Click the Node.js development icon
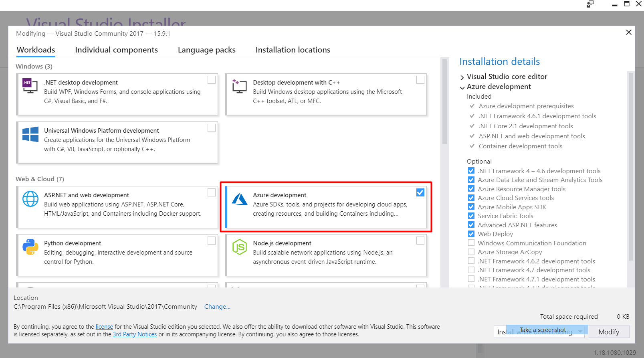644x358 pixels. (x=240, y=247)
